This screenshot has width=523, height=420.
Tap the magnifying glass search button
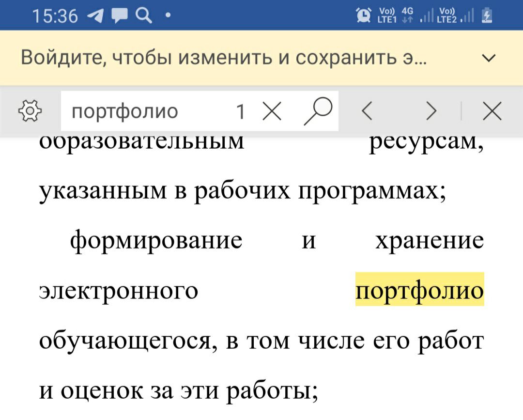point(318,111)
